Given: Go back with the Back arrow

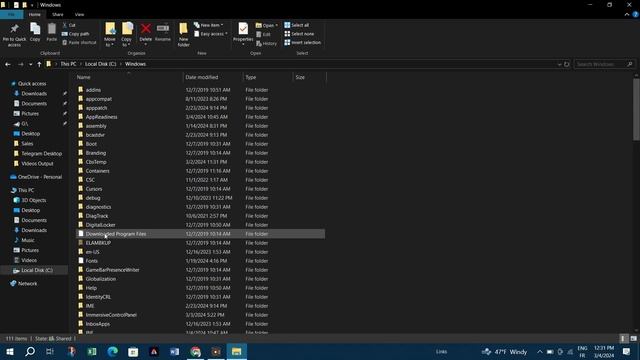Looking at the screenshot, I should click(x=8, y=64).
